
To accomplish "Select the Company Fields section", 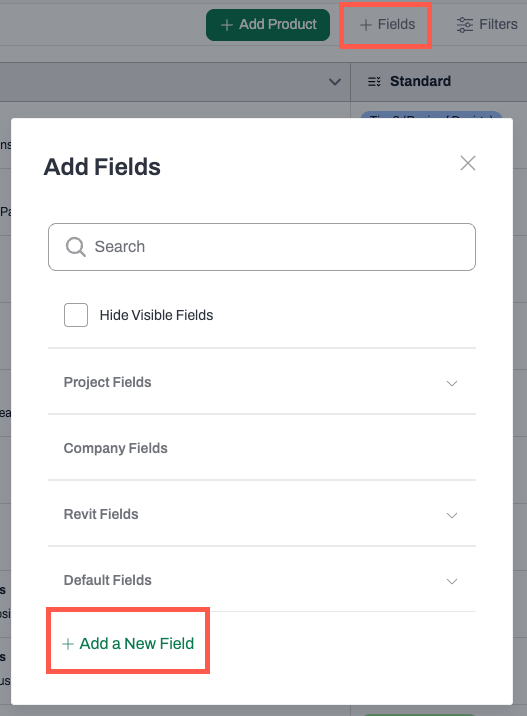I will click(x=262, y=448).
